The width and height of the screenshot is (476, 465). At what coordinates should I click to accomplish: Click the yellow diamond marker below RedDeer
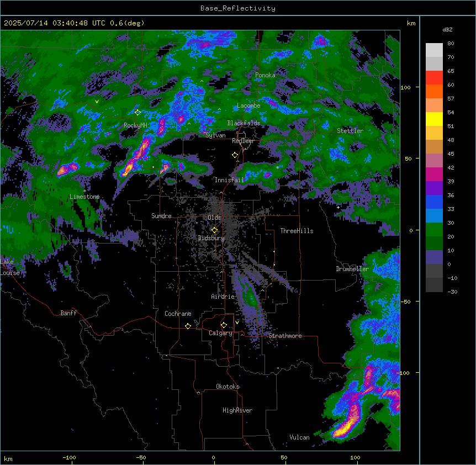(x=235, y=155)
